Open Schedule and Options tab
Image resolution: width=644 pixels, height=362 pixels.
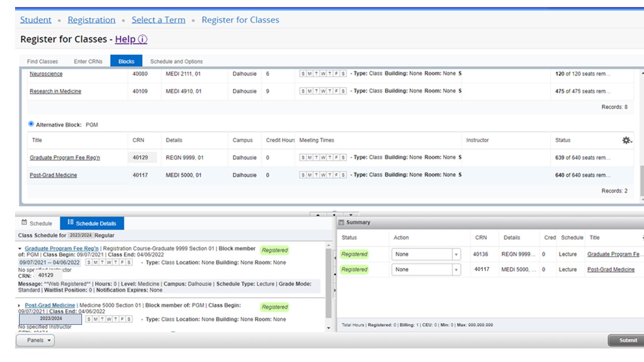(x=176, y=61)
